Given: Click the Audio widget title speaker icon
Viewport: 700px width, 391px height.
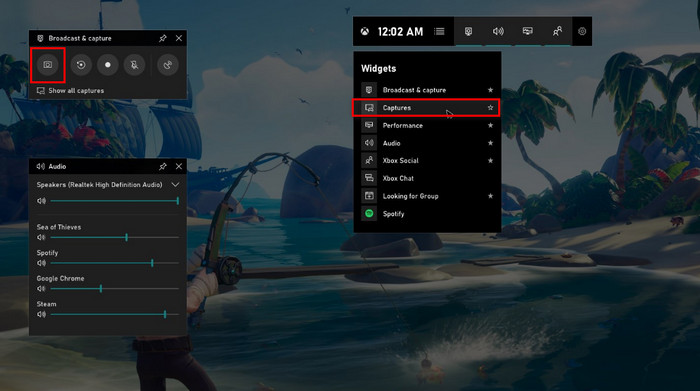Looking at the screenshot, I should pyautogui.click(x=40, y=166).
